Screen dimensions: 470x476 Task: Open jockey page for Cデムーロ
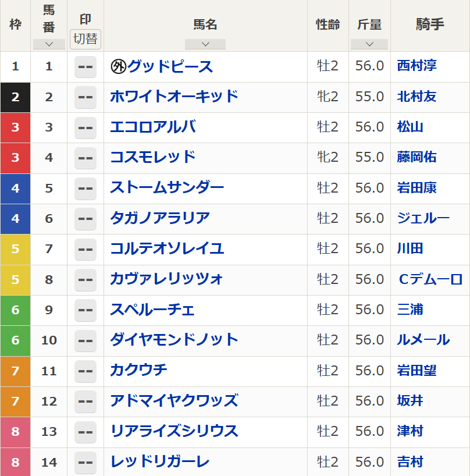pos(430,279)
